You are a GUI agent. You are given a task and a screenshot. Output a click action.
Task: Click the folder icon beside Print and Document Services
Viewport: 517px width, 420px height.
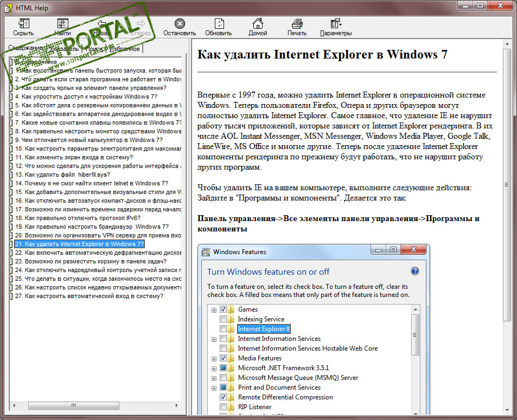pyautogui.click(x=231, y=387)
